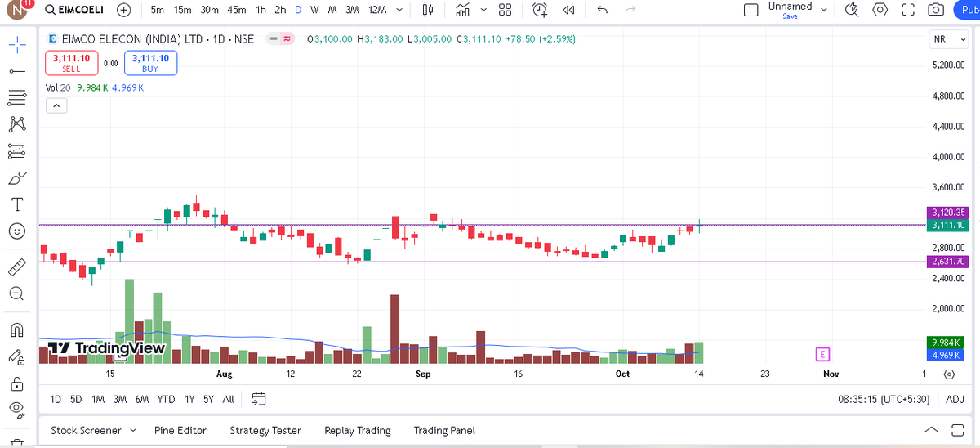Start bar replay rewind icon
Screen dimensions: 980x448
(x=568, y=11)
